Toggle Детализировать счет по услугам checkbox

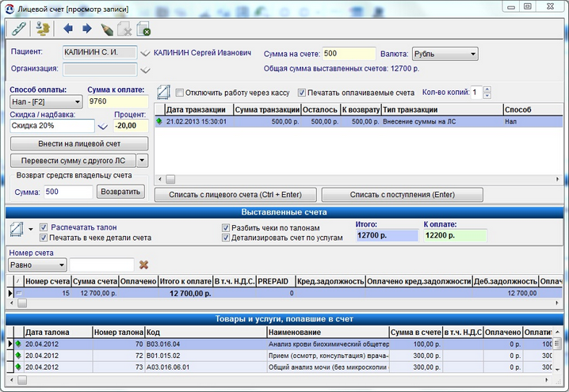point(226,238)
